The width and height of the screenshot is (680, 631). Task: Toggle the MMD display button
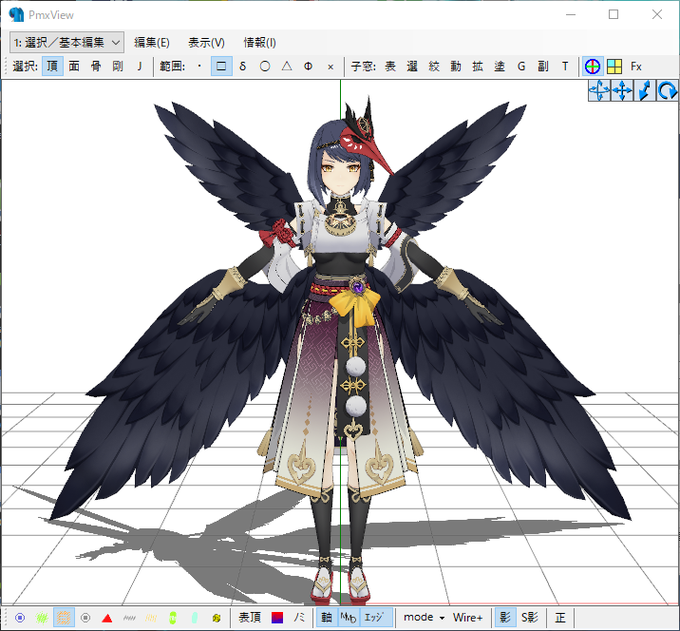pyautogui.click(x=348, y=618)
